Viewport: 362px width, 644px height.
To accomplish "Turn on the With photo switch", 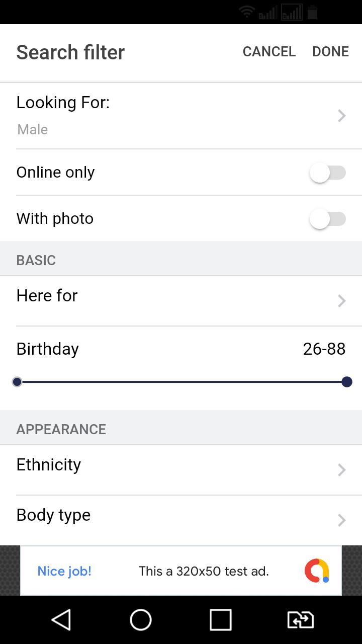I will click(327, 219).
